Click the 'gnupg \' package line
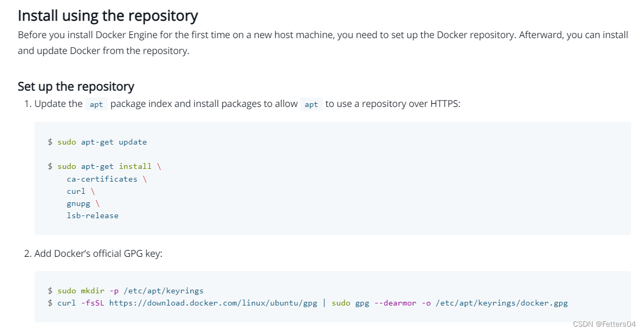The image size is (644, 332). click(83, 203)
